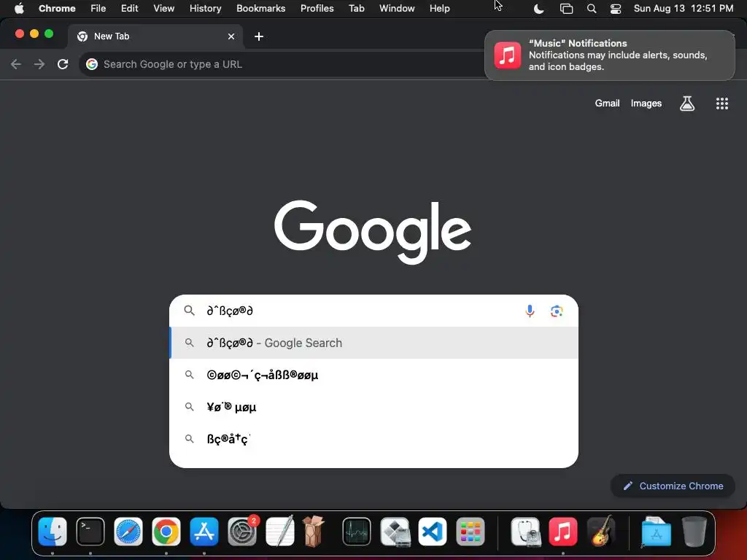Viewport: 747px width, 560px height.
Task: Open the Edit menu
Action: click(129, 8)
